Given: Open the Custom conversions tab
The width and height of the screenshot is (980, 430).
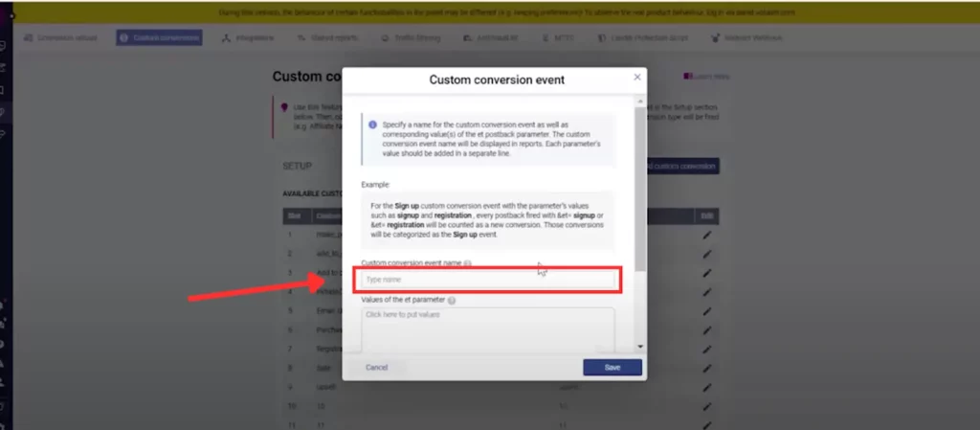Looking at the screenshot, I should pyautogui.click(x=160, y=38).
